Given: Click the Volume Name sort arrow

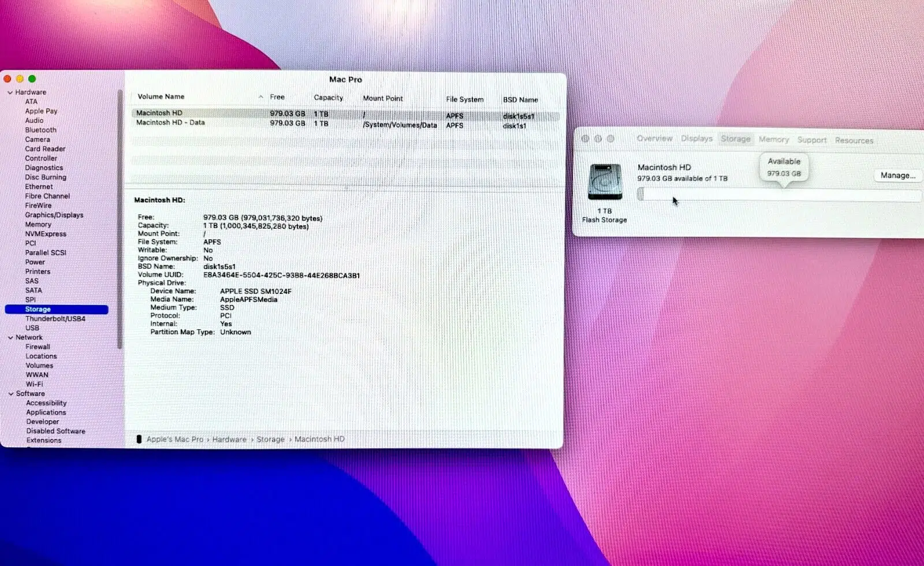Looking at the screenshot, I should (261, 97).
